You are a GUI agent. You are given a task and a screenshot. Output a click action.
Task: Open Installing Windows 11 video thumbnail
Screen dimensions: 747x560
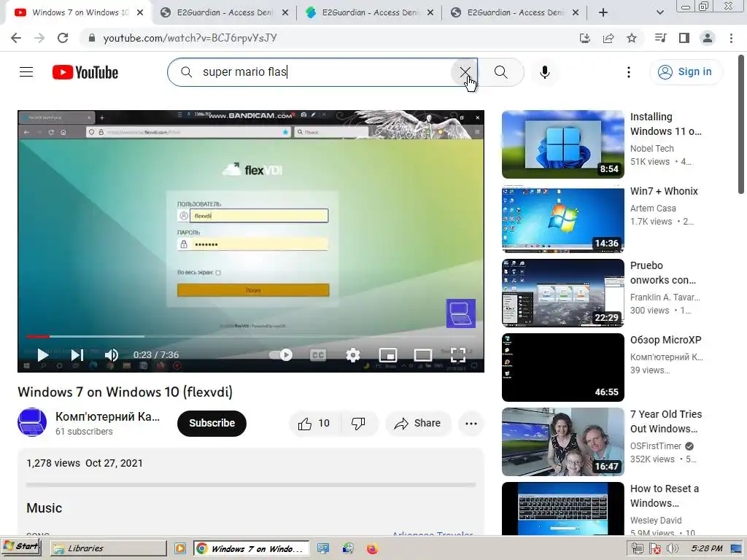click(x=563, y=144)
